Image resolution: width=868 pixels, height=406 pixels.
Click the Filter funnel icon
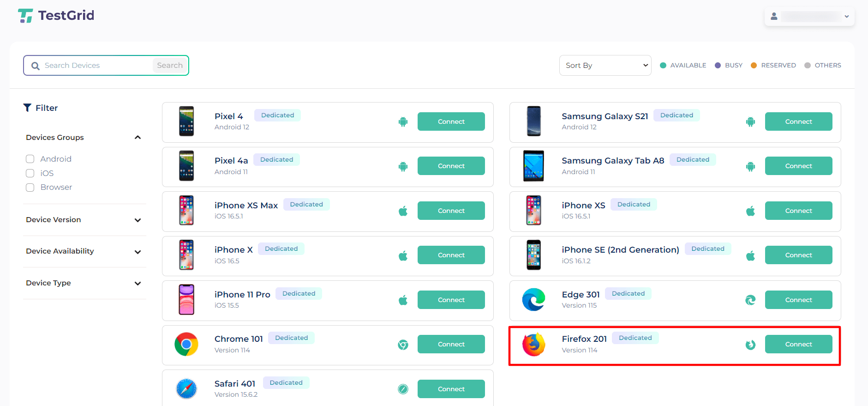point(28,108)
